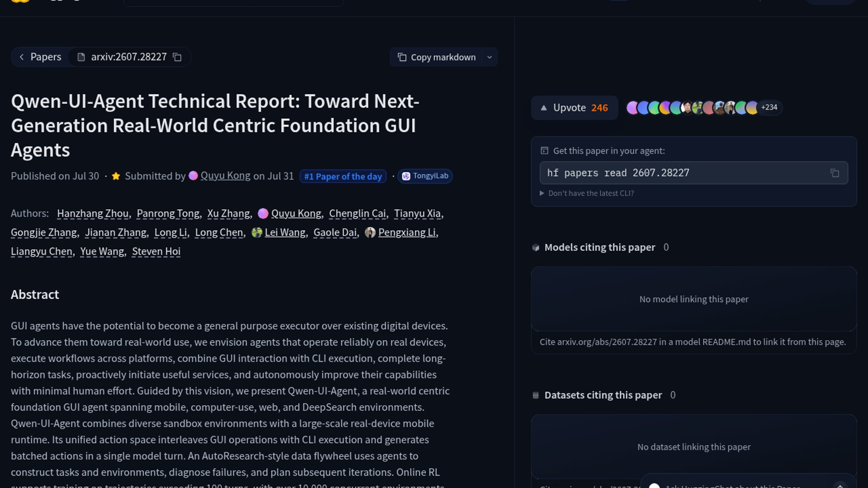This screenshot has width=868, height=488.
Task: Click the terminal icon beside Get this paper
Action: pos(544,151)
